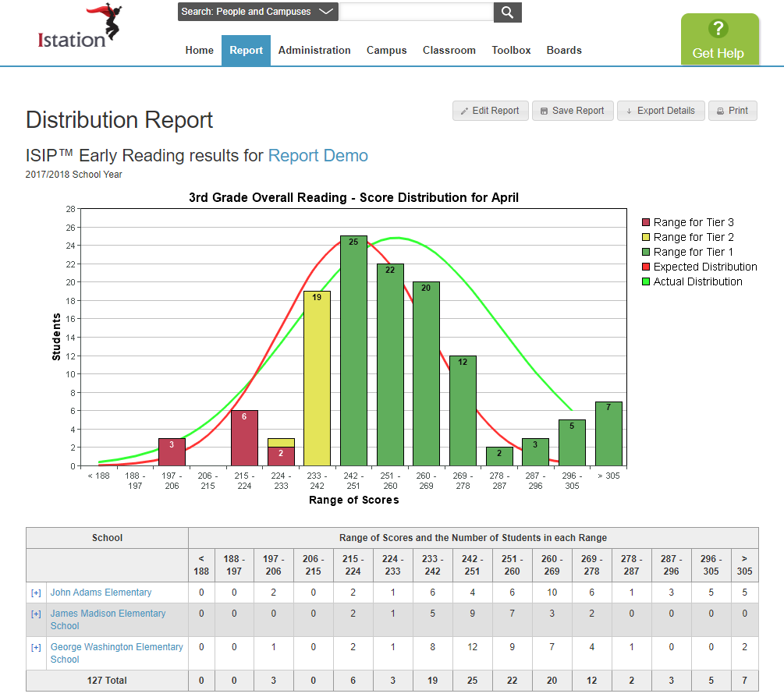Screen dimensions: 784x697
Task: Click inside the search text field
Action: point(416,12)
